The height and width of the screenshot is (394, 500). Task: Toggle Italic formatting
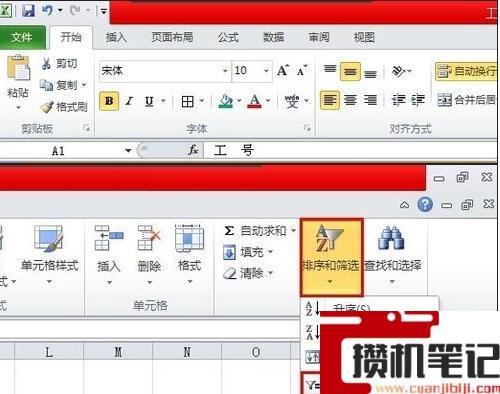click(129, 101)
